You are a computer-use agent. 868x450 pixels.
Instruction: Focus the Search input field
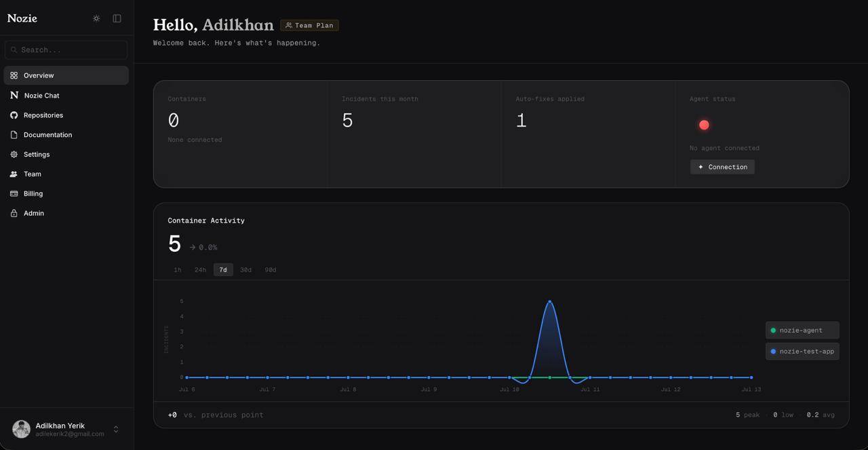[x=66, y=50]
